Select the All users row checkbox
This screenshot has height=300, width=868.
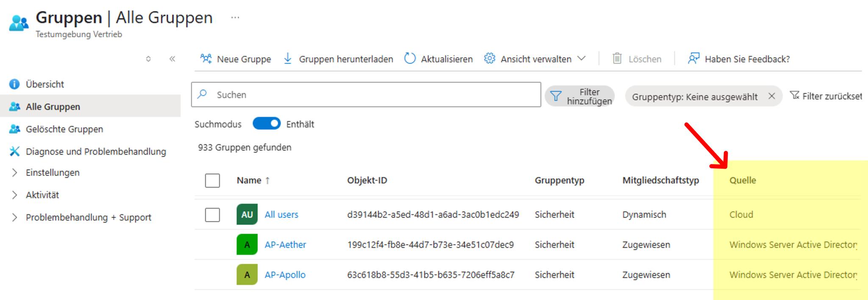coord(212,215)
